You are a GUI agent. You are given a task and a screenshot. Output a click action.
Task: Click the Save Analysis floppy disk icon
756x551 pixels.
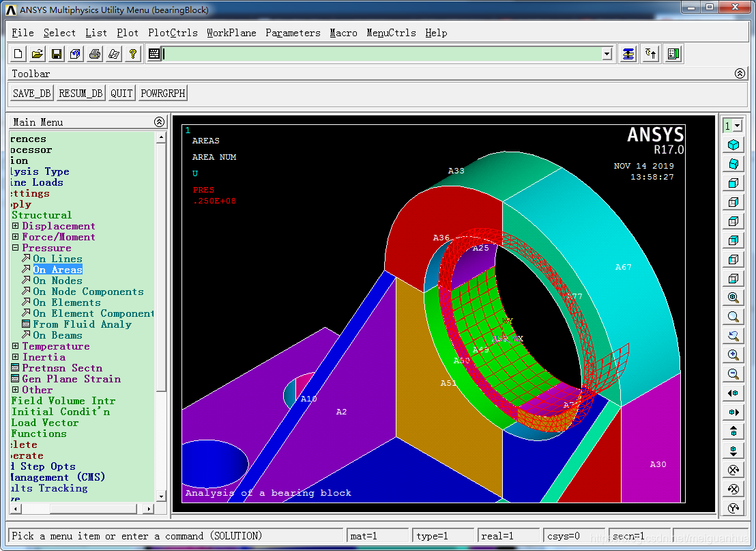pyautogui.click(x=57, y=54)
